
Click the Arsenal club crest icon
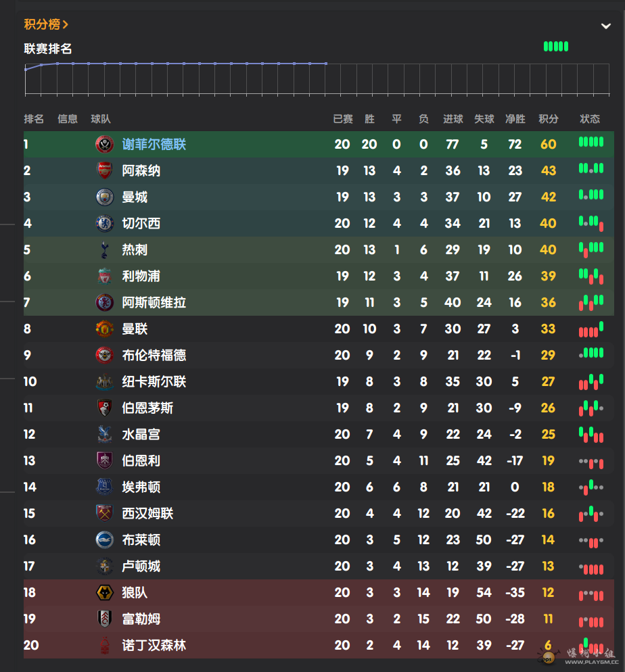tap(105, 170)
